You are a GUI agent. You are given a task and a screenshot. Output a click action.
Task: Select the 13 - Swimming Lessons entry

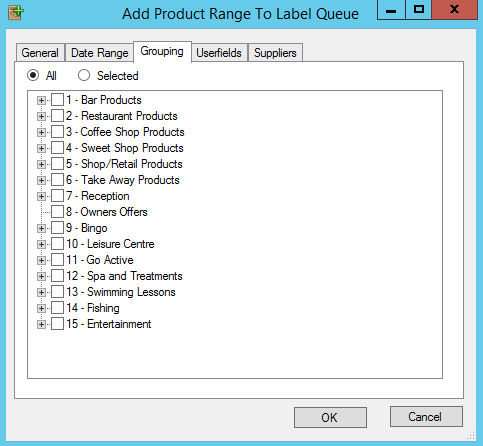pos(121,292)
